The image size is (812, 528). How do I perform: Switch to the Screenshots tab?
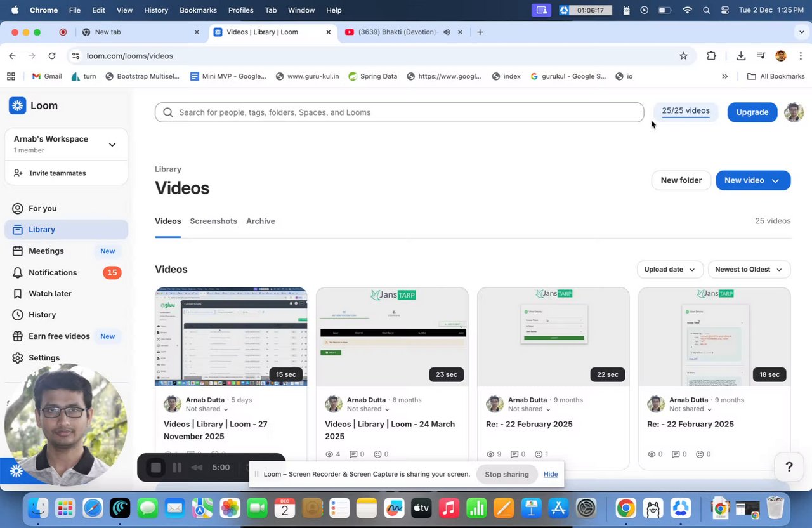[213, 221]
